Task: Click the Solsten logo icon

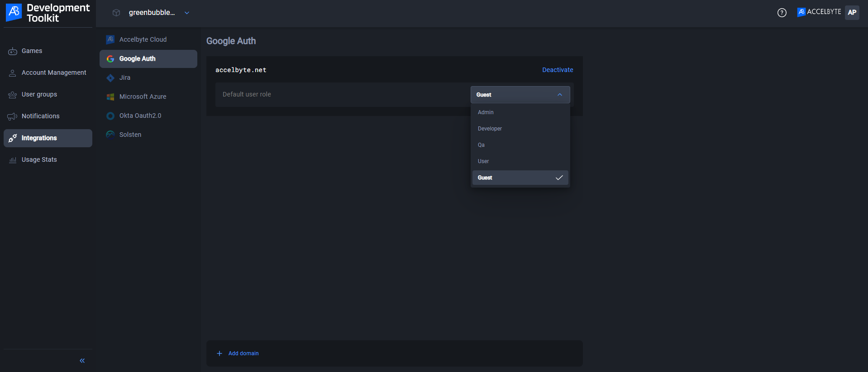Action: pyautogui.click(x=110, y=135)
